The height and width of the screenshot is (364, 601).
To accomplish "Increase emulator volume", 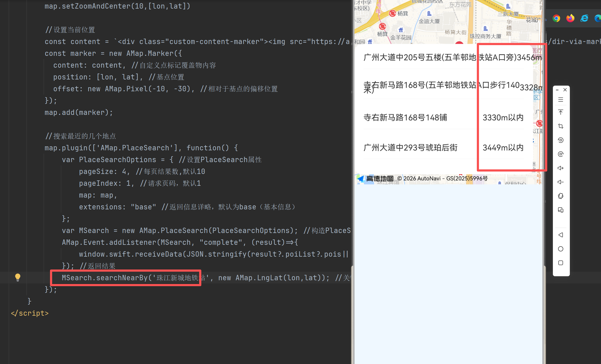I will click(561, 168).
